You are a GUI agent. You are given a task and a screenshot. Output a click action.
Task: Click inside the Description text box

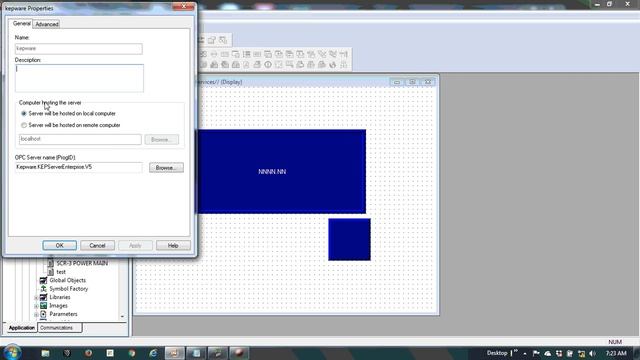[79, 78]
